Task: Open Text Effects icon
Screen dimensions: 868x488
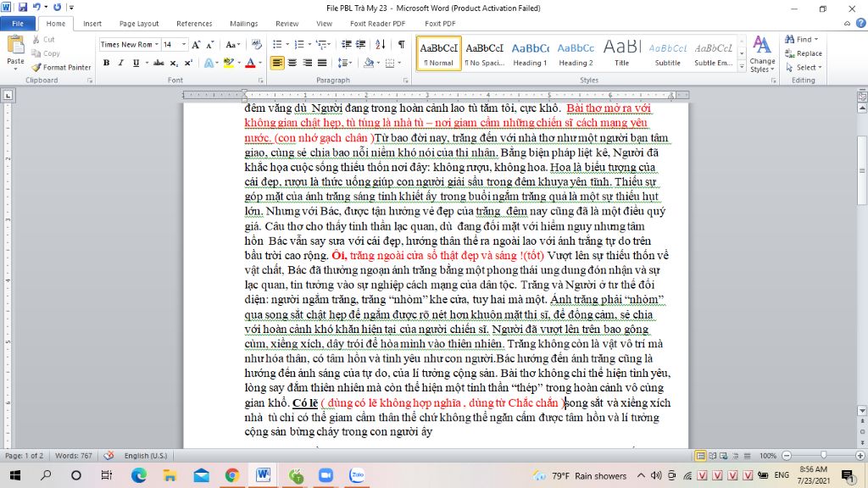Action: (209, 63)
